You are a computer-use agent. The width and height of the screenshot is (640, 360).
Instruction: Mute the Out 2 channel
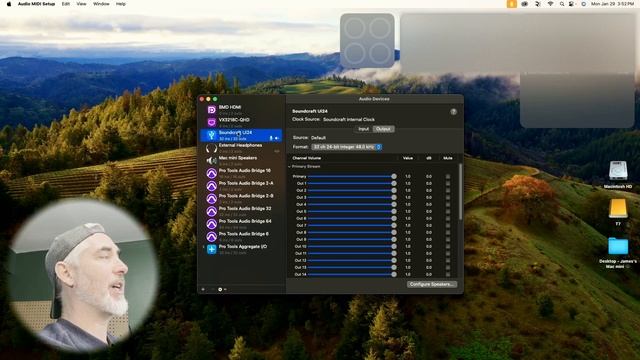(x=448, y=191)
